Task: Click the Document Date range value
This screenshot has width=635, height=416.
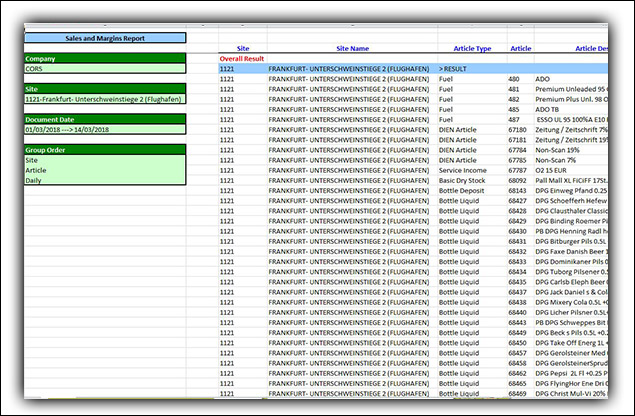Action: pyautogui.click(x=105, y=129)
